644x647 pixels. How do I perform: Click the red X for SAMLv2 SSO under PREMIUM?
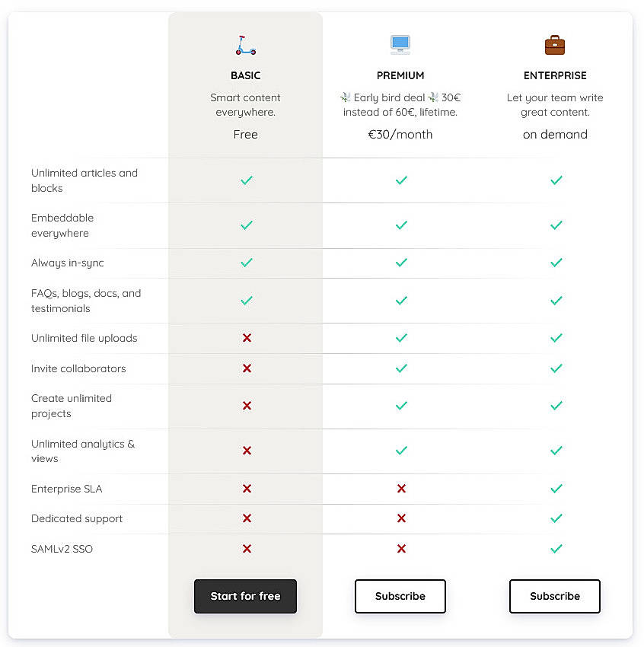(401, 549)
